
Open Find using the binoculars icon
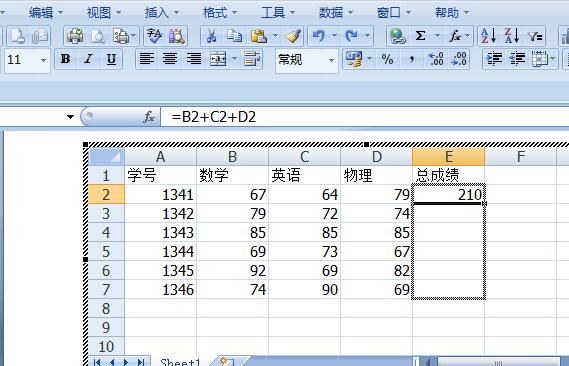pyautogui.click(x=177, y=36)
